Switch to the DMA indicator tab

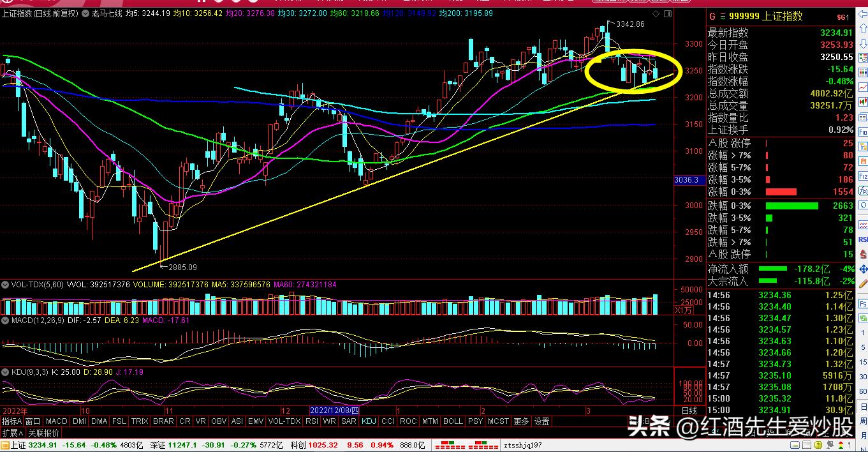click(99, 421)
